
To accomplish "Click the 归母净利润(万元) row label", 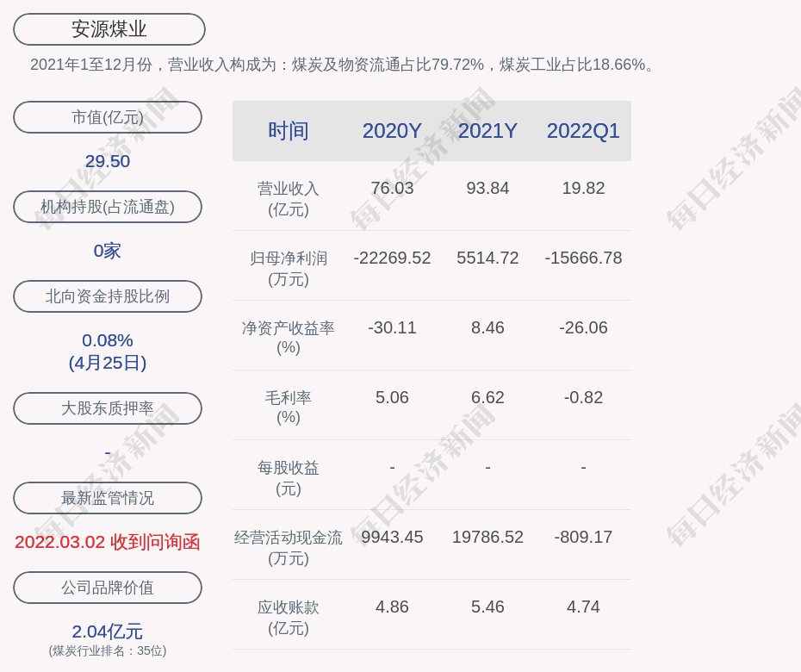I will click(x=289, y=269).
